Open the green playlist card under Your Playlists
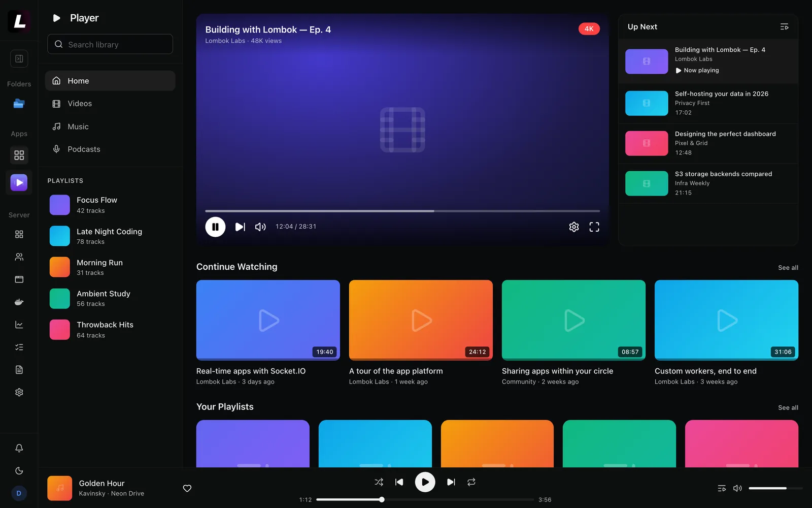 [x=619, y=443]
